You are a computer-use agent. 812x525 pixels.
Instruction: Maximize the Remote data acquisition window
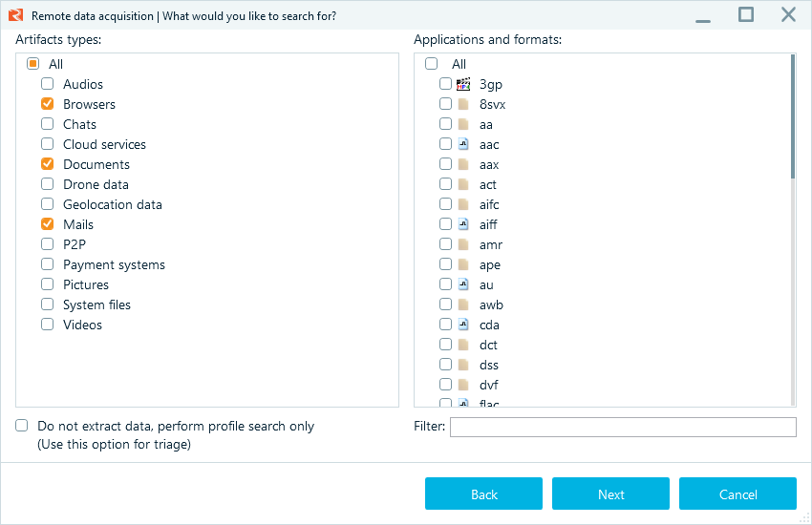pos(746,14)
